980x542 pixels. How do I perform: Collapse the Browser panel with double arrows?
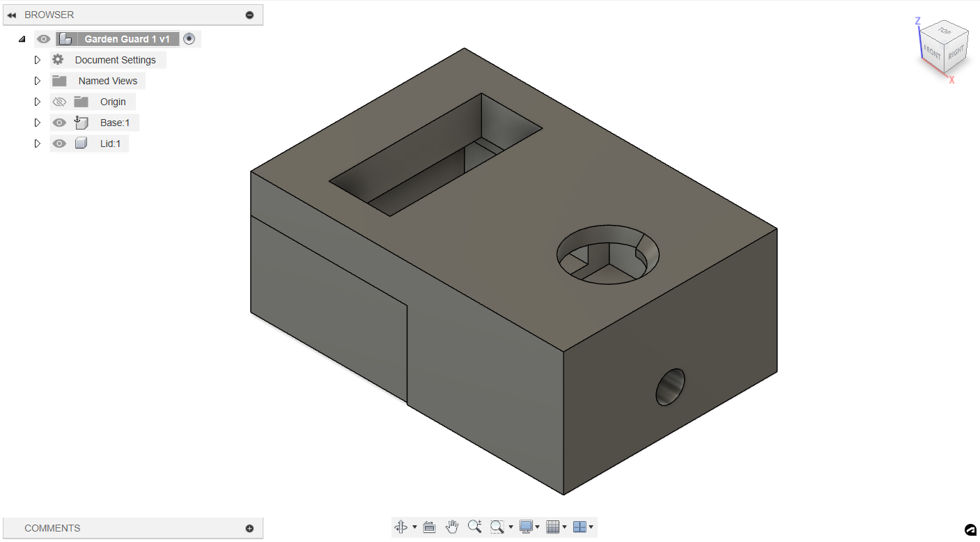(x=12, y=15)
